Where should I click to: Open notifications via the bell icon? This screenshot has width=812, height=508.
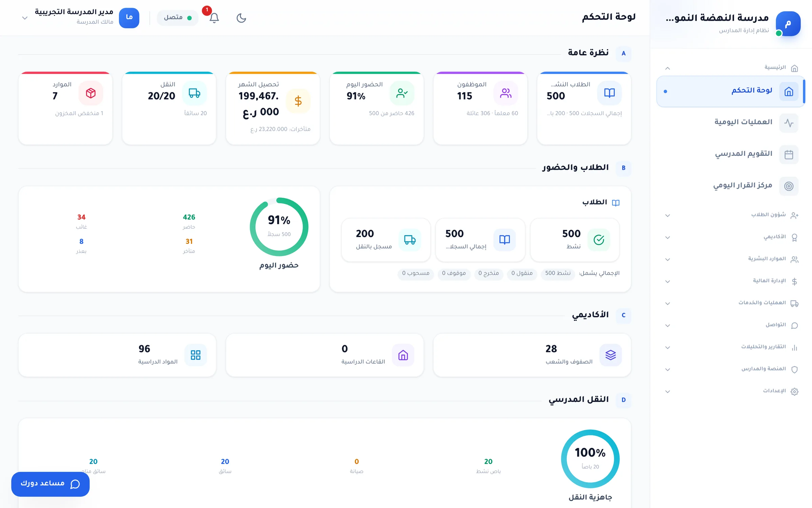[x=214, y=18]
